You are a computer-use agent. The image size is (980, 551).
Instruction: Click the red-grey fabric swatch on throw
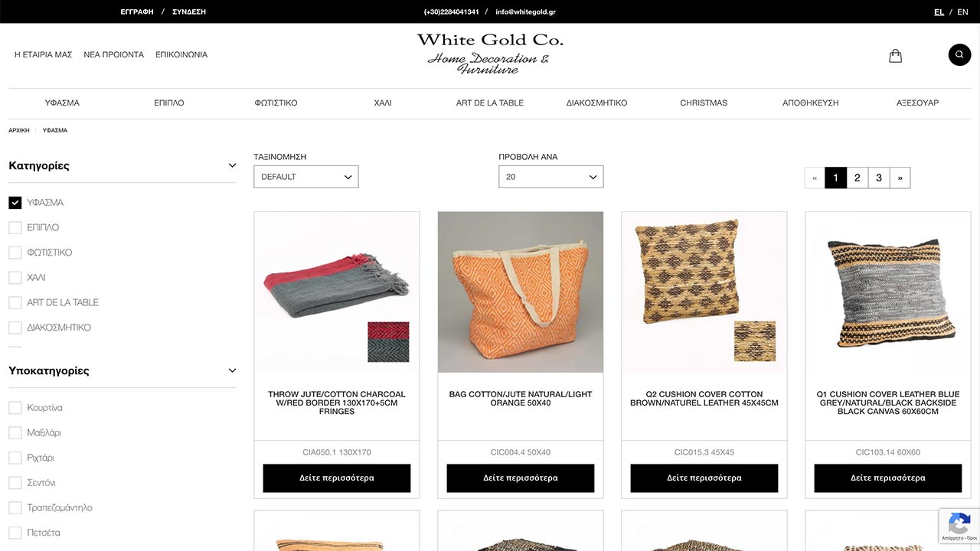coord(388,341)
